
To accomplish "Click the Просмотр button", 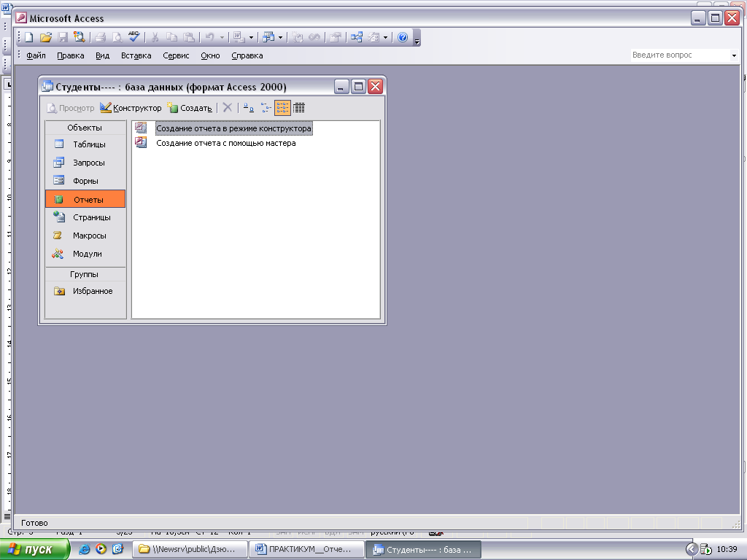I will (x=71, y=108).
